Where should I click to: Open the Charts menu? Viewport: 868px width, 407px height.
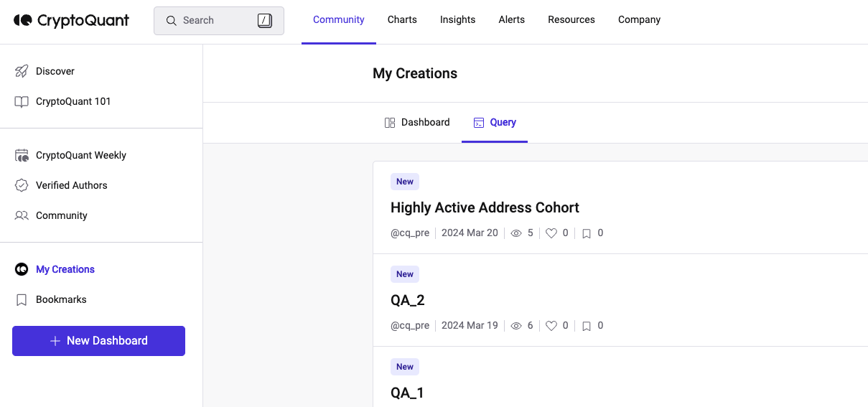pyautogui.click(x=402, y=20)
